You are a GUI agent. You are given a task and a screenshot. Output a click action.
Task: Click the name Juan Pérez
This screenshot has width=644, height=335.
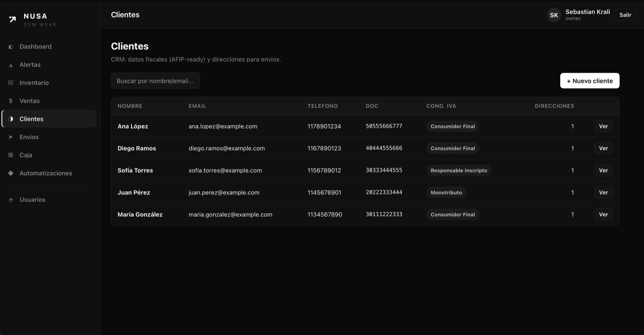(134, 192)
